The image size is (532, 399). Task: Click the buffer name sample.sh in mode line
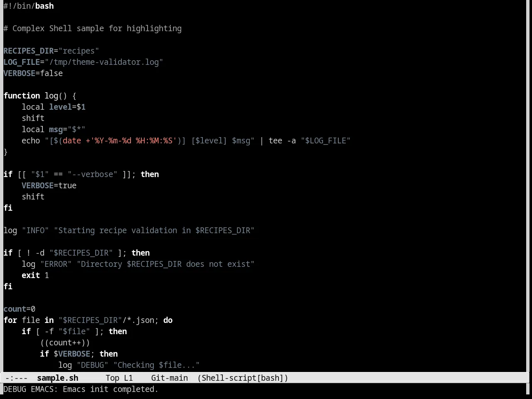(57, 378)
